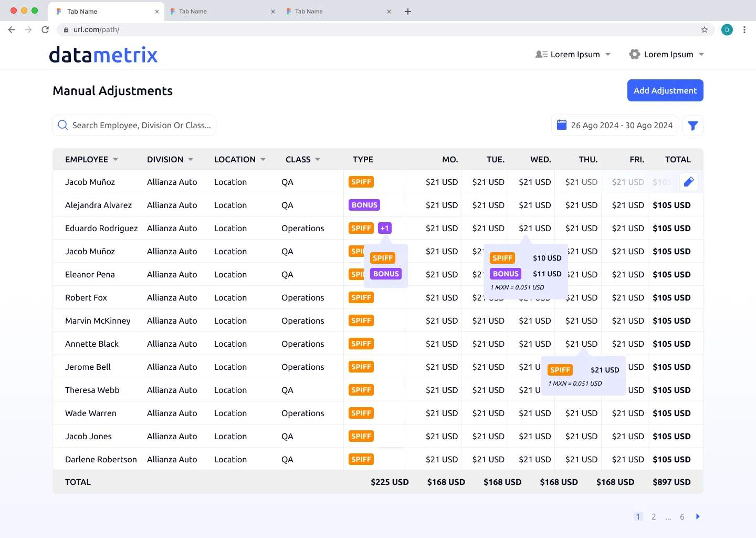This screenshot has width=756, height=538.
Task: Click the TOTAL column header
Action: click(x=678, y=159)
